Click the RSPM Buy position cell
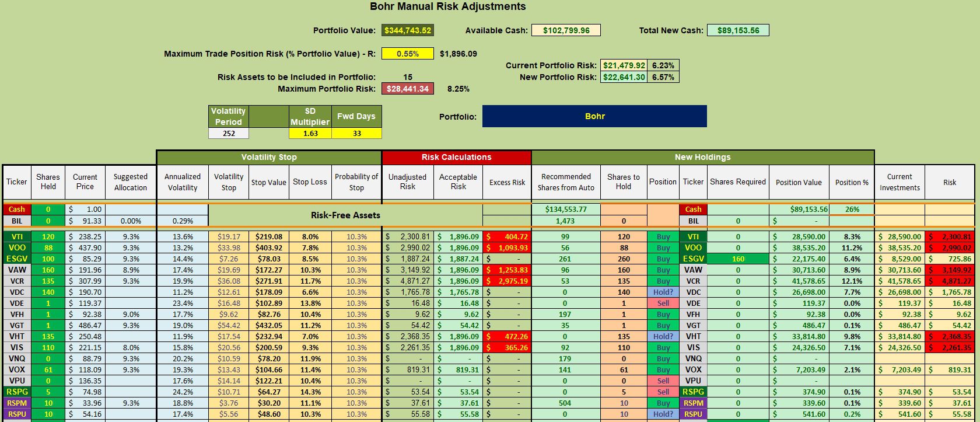 click(x=663, y=403)
